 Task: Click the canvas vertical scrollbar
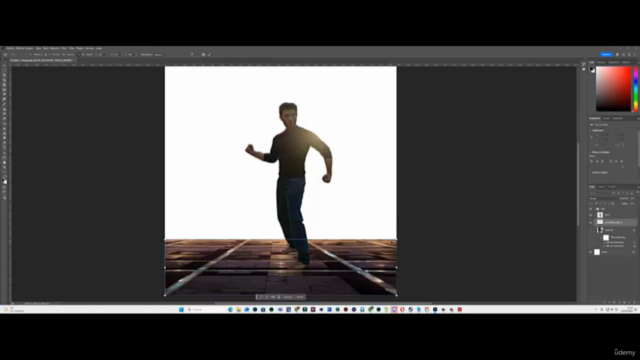click(x=578, y=184)
